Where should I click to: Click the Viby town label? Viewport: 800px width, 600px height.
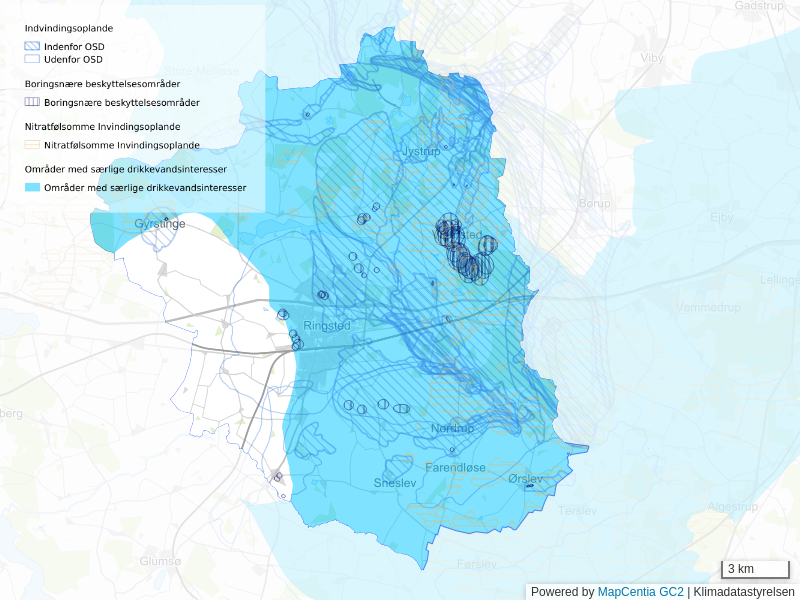652,58
